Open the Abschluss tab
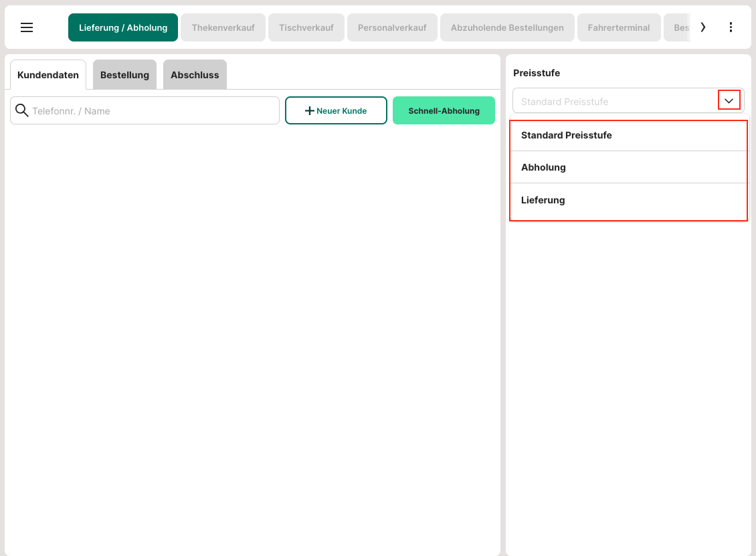The image size is (756, 556). pos(195,75)
